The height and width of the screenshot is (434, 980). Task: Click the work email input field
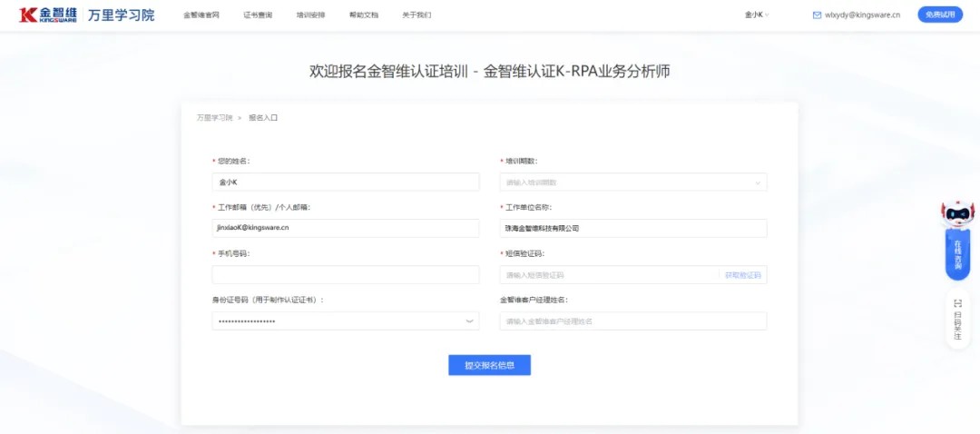click(346, 228)
